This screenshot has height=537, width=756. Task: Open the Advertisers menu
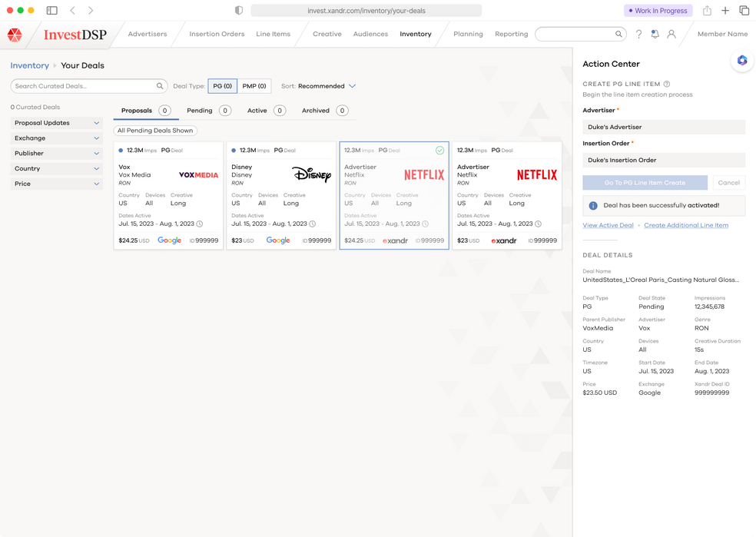148,34
